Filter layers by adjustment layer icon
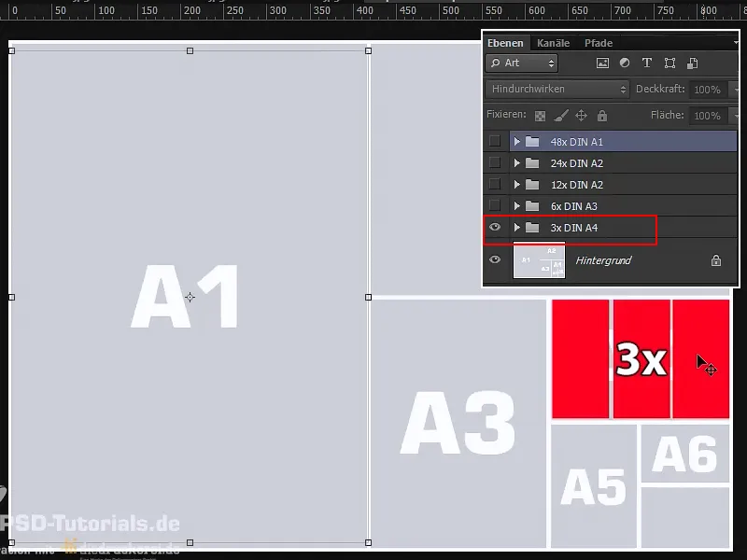 point(625,63)
